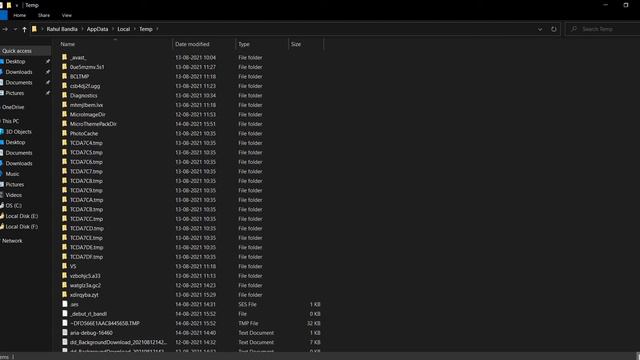Viewport: 640px width, 360px height.
Task: Open Documents under Quick access
Action: [19, 82]
